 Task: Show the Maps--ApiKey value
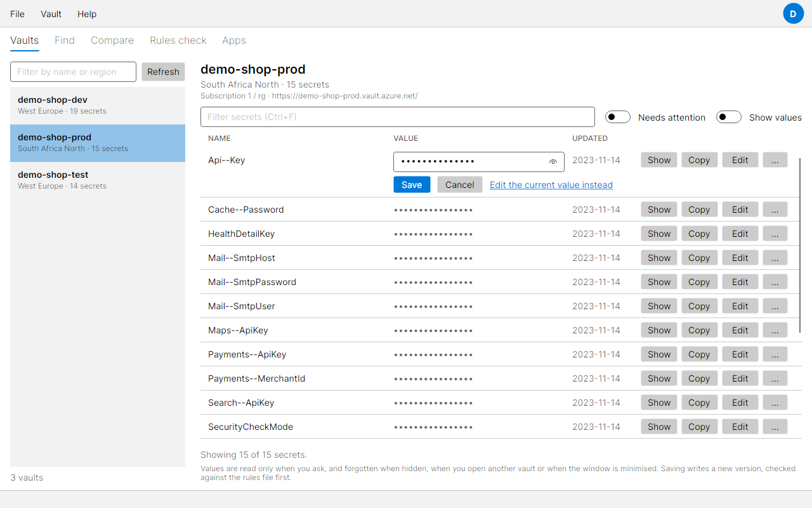tap(659, 330)
